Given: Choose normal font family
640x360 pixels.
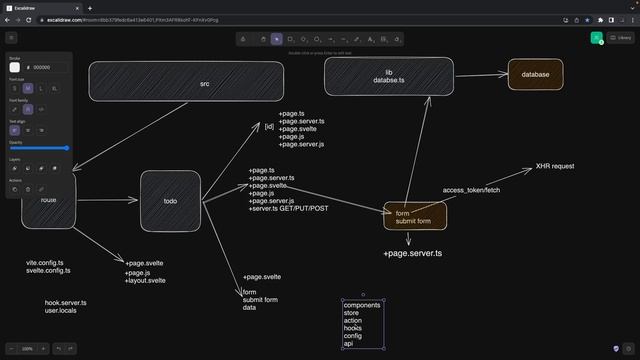Looking at the screenshot, I should point(28,109).
